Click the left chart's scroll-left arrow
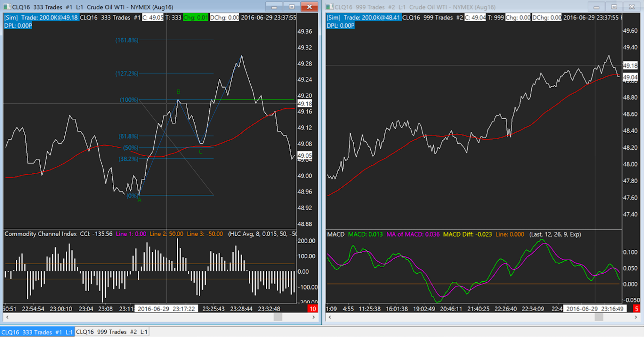 coord(7,317)
